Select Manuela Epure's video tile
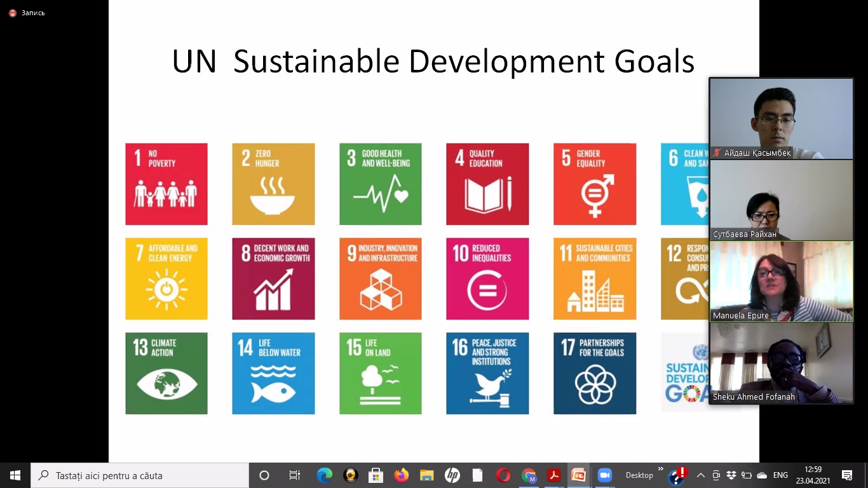Screen dimensions: 868x488 tap(781, 281)
